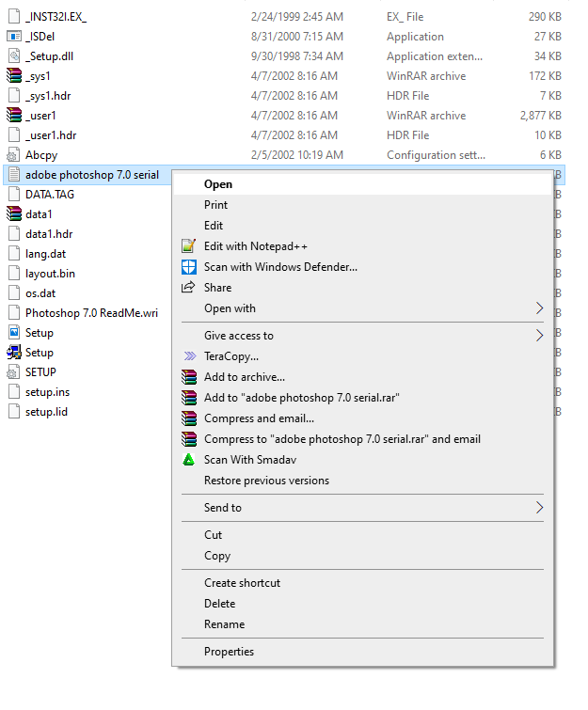Click the EX_ File type cell
Image resolution: width=588 pixels, height=710 pixels.
click(405, 17)
